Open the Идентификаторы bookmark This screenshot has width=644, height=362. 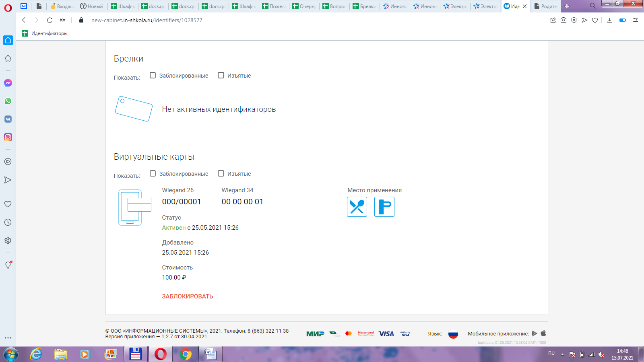45,33
